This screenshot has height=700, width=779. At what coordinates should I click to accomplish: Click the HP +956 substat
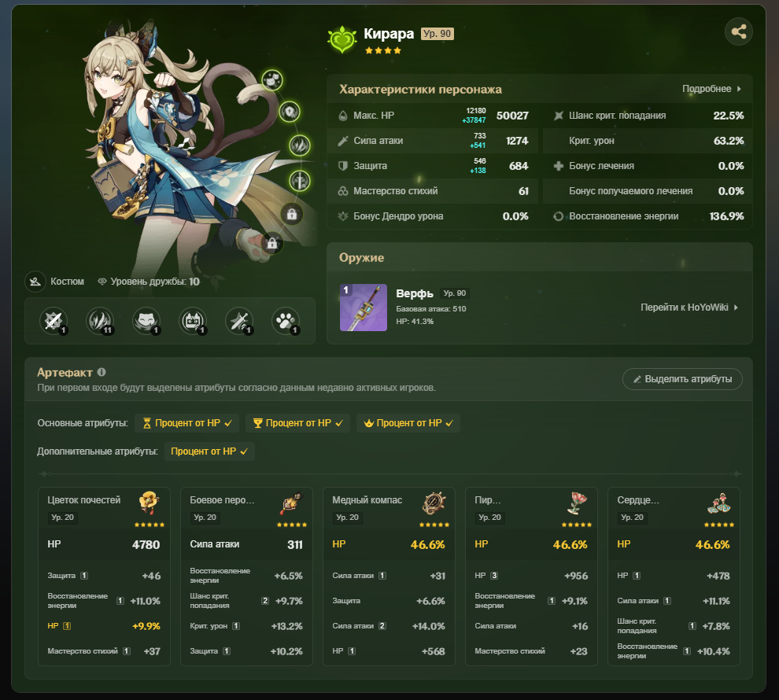(531, 576)
